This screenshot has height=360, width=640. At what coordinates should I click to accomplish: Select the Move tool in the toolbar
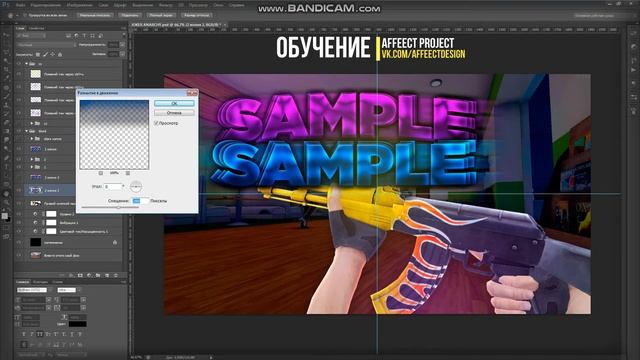[6, 36]
